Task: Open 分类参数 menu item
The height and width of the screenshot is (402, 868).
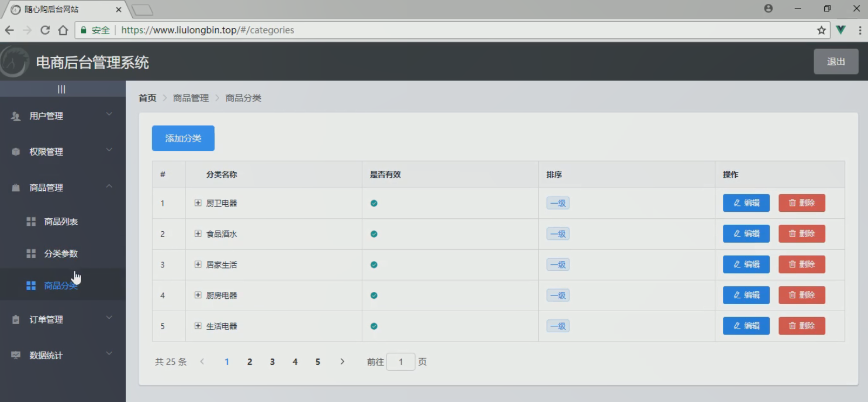Action: click(63, 253)
